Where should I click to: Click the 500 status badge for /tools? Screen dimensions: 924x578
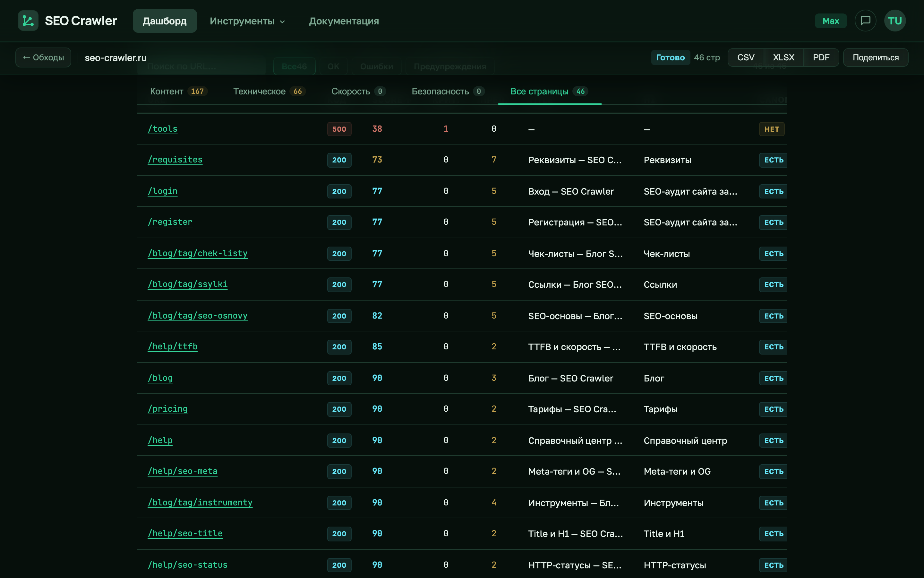click(339, 129)
